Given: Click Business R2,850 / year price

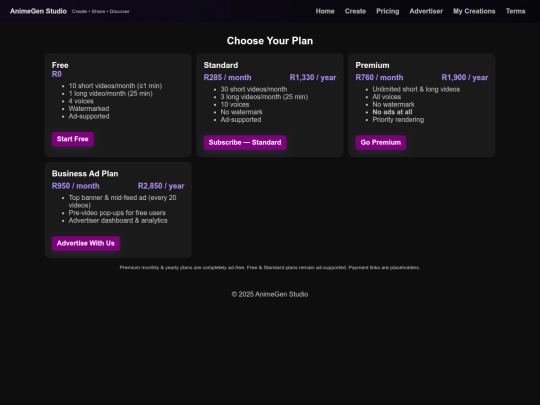Looking at the screenshot, I should [x=161, y=186].
